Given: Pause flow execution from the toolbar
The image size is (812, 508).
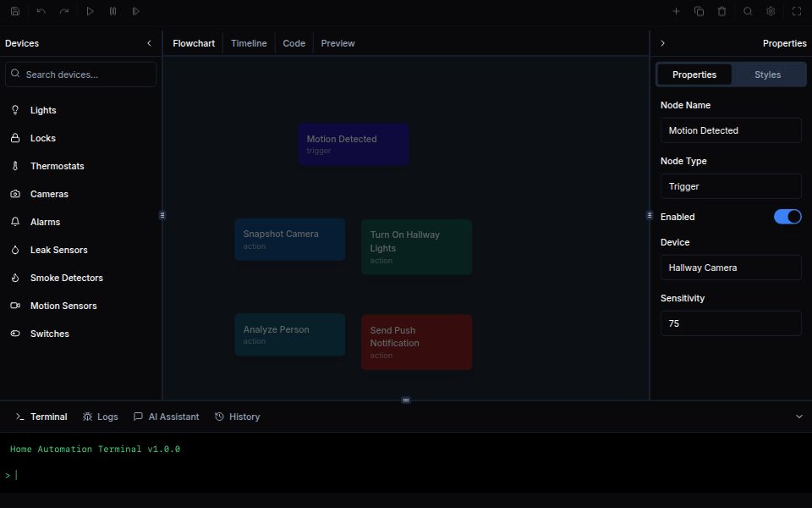Looking at the screenshot, I should [x=112, y=11].
